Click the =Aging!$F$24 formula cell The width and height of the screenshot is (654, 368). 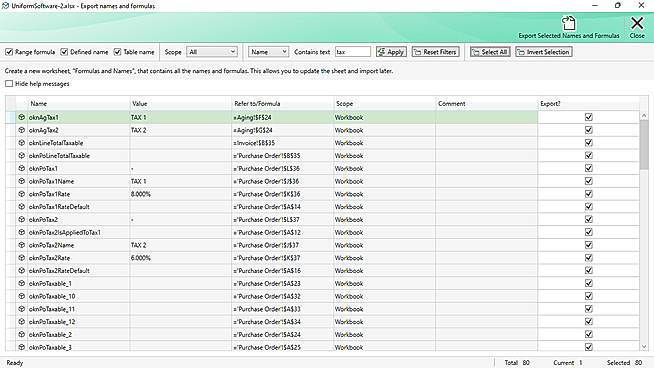click(x=283, y=117)
